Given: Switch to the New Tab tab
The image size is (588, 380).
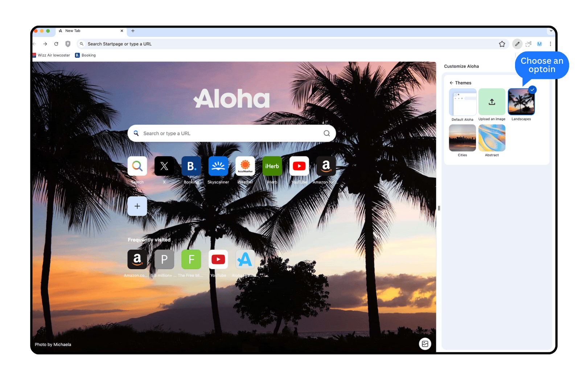Looking at the screenshot, I should (x=91, y=31).
